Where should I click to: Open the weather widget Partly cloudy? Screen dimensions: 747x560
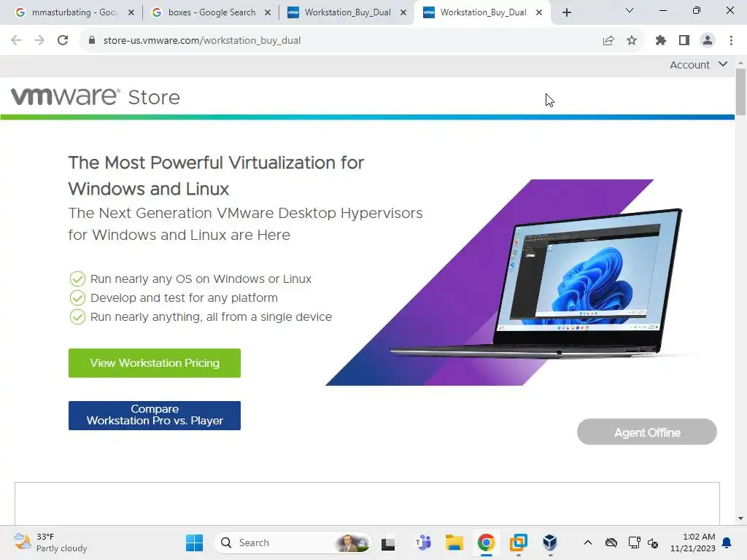[50, 542]
